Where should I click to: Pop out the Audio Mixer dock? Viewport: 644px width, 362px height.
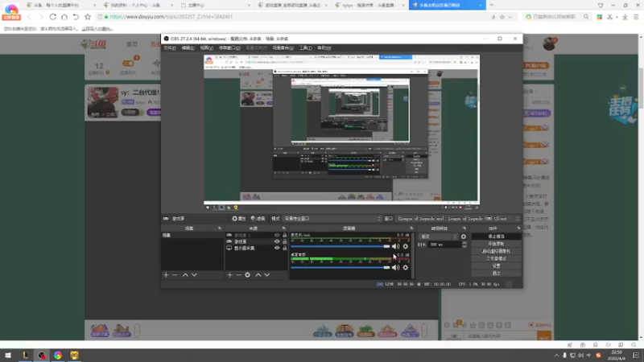411,228
